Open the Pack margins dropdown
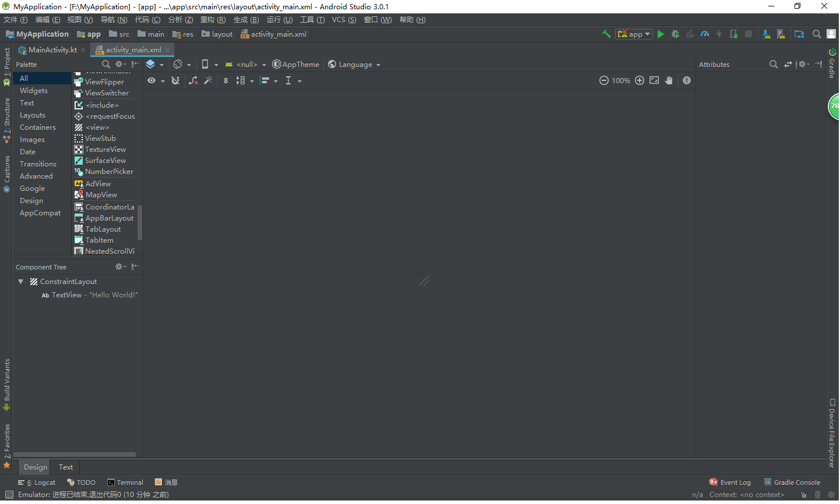 click(x=245, y=81)
